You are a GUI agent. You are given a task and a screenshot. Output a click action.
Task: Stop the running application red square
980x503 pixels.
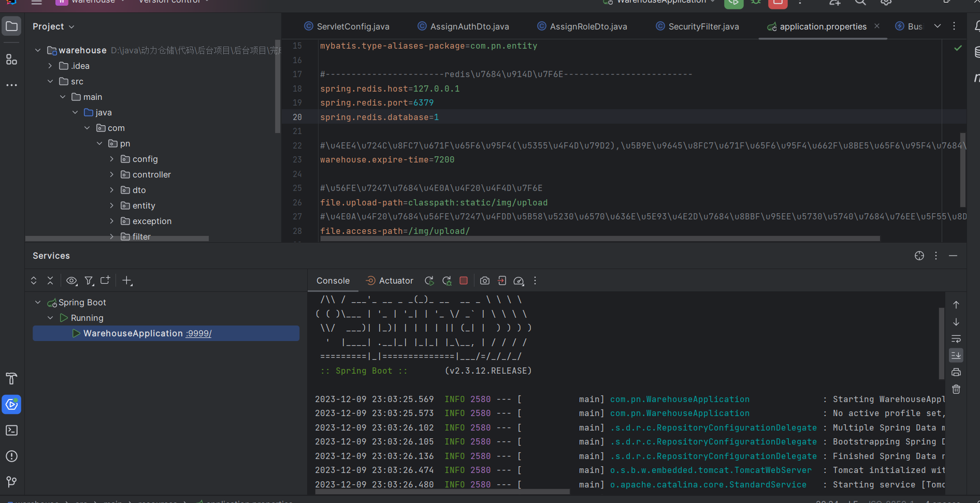(x=464, y=280)
